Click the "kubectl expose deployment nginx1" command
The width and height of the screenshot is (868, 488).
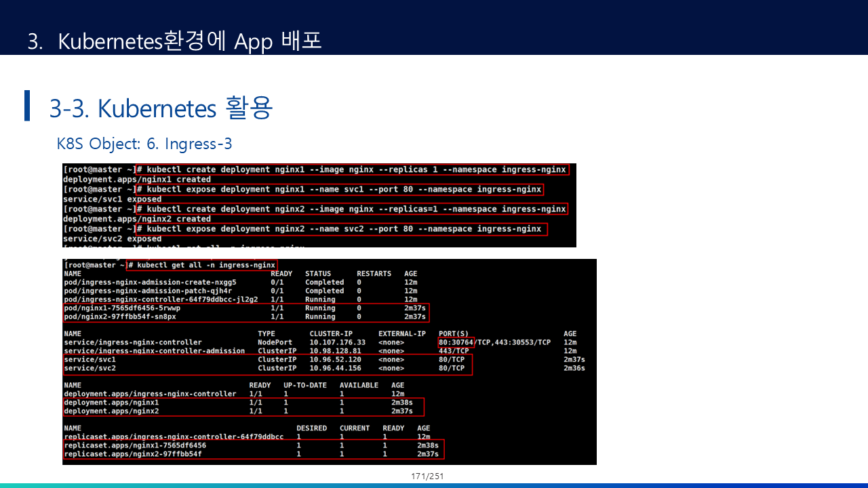tap(340, 189)
